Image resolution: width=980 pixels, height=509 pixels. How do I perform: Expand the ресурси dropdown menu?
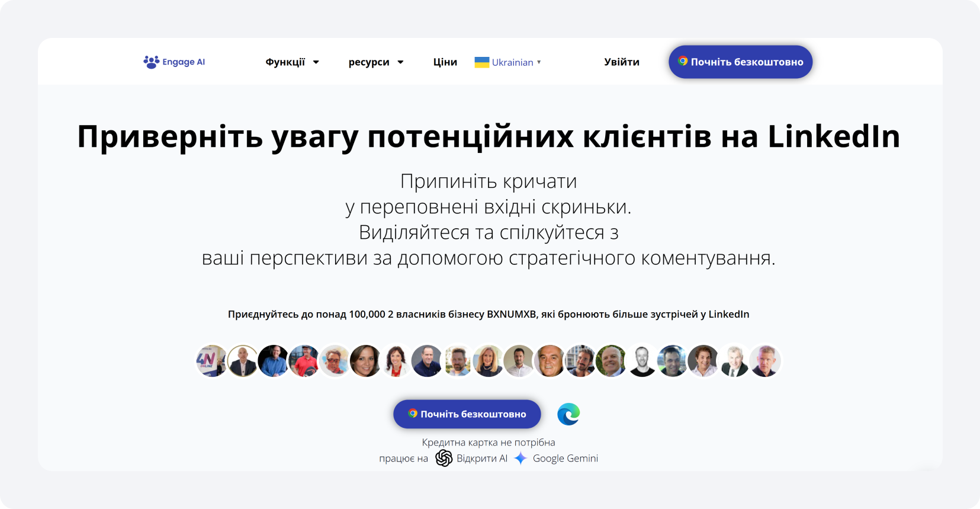pyautogui.click(x=376, y=62)
